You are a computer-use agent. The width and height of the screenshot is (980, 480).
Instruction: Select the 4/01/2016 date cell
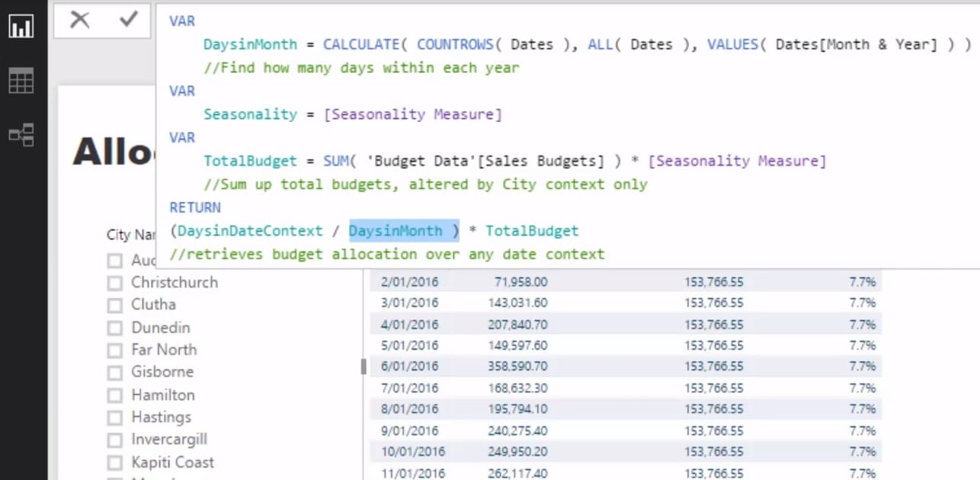click(410, 324)
